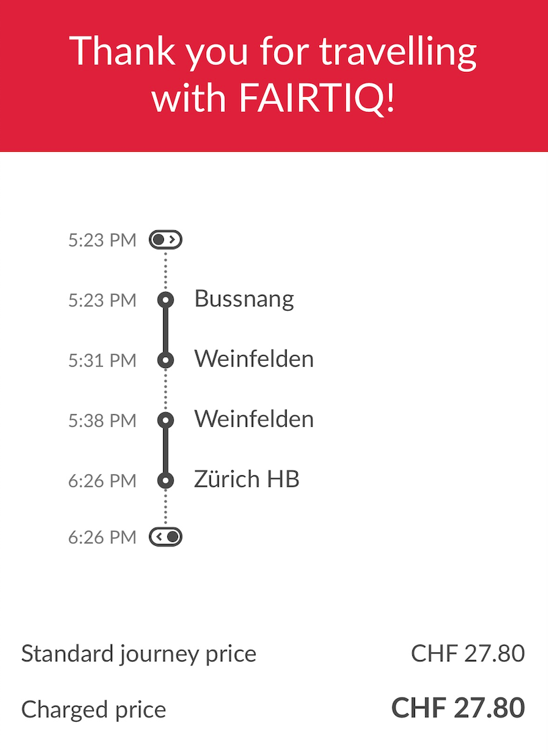Click the standard journey CHF 27.80 amount

click(x=467, y=653)
